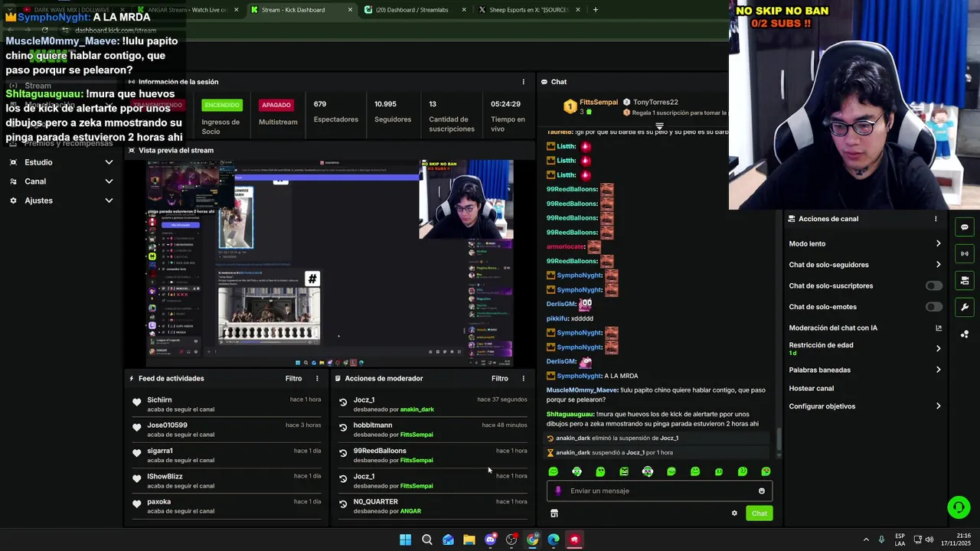Show hidden system tray icons
This screenshot has height=551, width=980.
coord(866,540)
